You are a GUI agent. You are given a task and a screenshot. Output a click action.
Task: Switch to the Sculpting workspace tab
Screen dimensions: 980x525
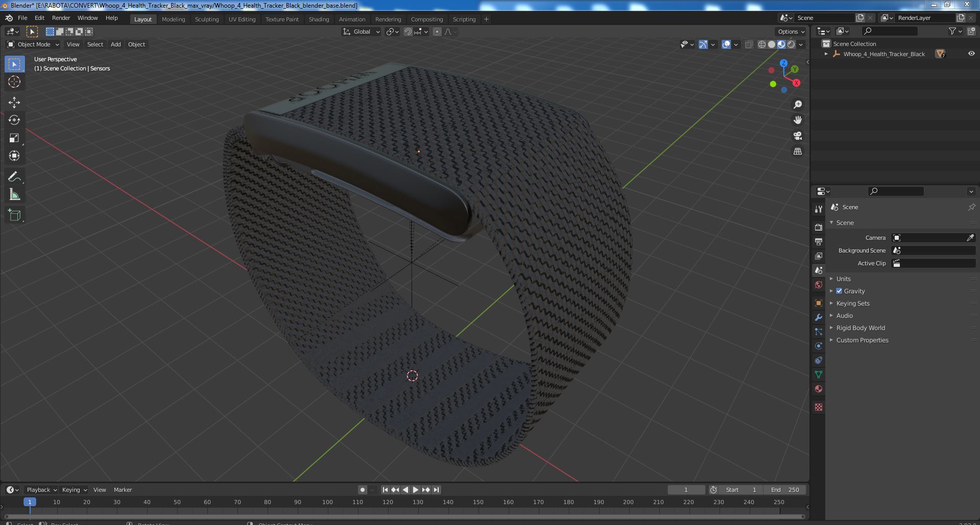(207, 19)
